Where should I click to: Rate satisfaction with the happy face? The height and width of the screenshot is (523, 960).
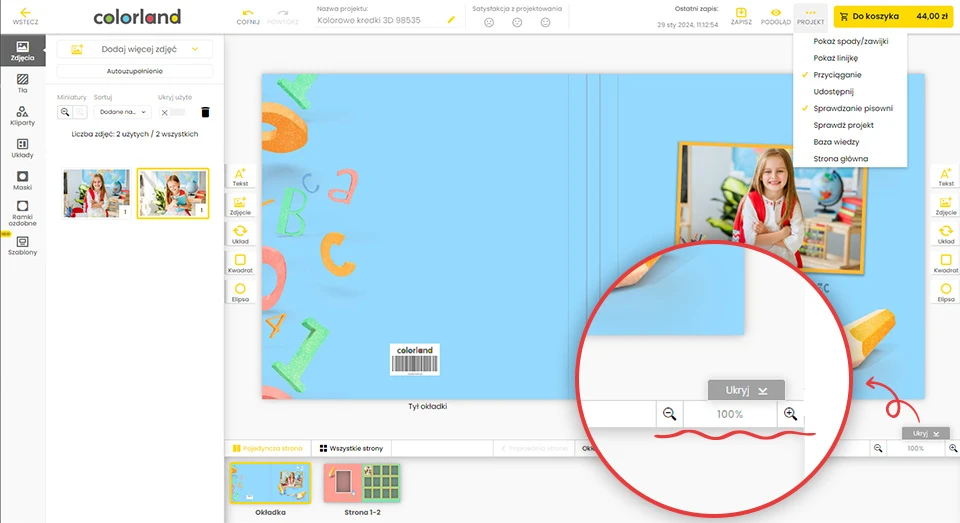(546, 23)
